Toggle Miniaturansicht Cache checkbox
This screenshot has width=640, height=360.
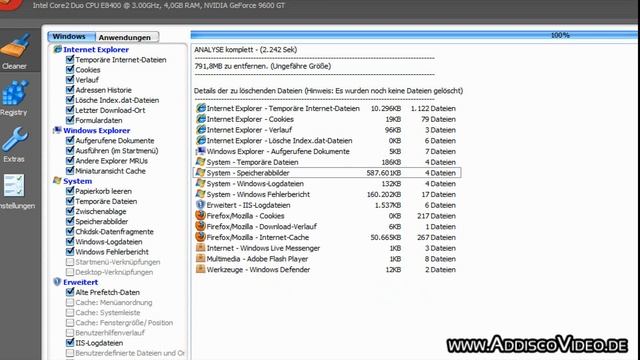(70, 171)
